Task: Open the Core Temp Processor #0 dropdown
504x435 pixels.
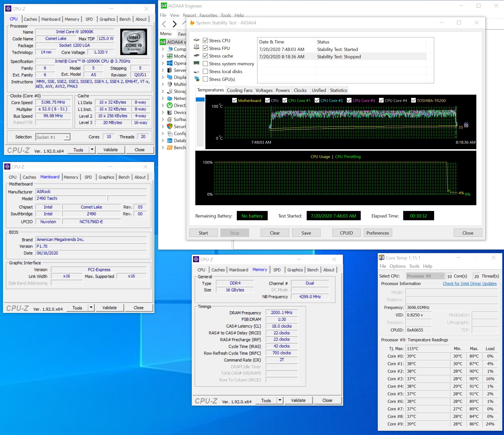Action: point(425,276)
